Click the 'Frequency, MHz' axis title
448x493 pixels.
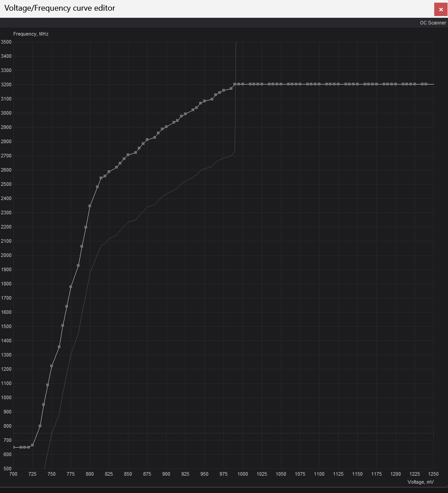coord(31,34)
